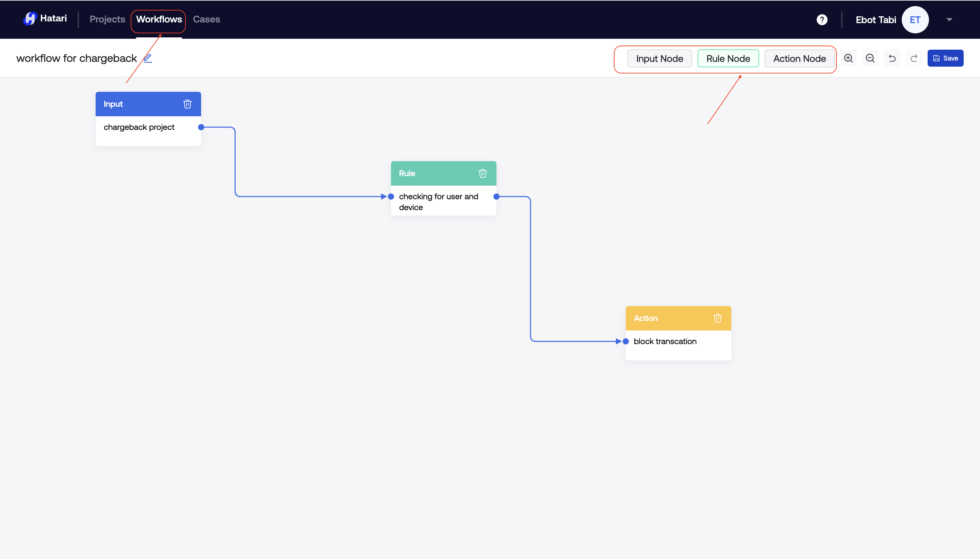Select the Workflows tab
The image size is (980, 559).
pos(159,19)
